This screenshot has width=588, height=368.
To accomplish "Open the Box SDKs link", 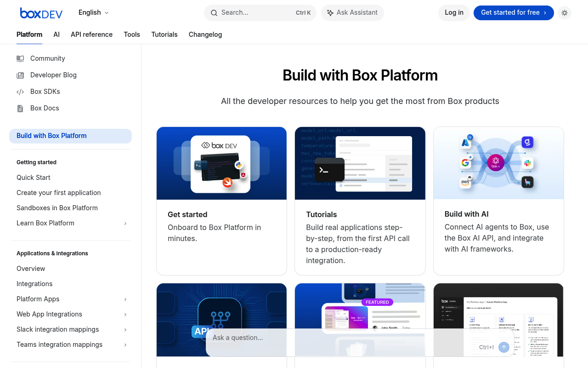I will [x=45, y=92].
